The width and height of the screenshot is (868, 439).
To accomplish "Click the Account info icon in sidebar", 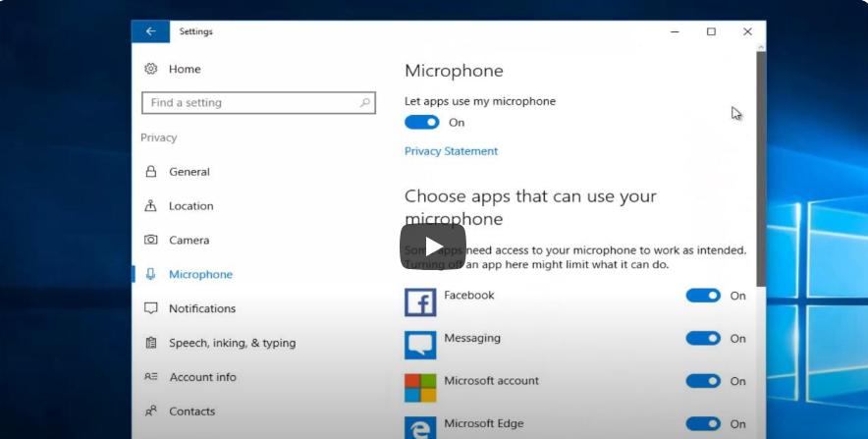I will 150,376.
